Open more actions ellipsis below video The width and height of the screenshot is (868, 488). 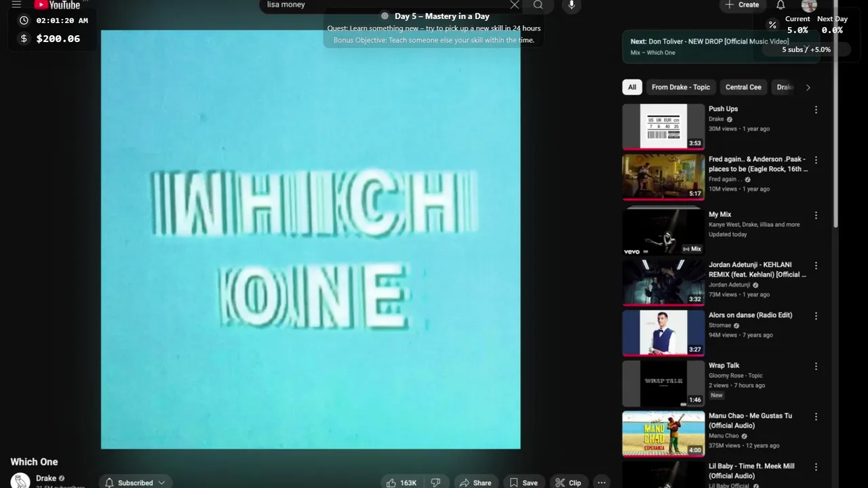tap(601, 483)
